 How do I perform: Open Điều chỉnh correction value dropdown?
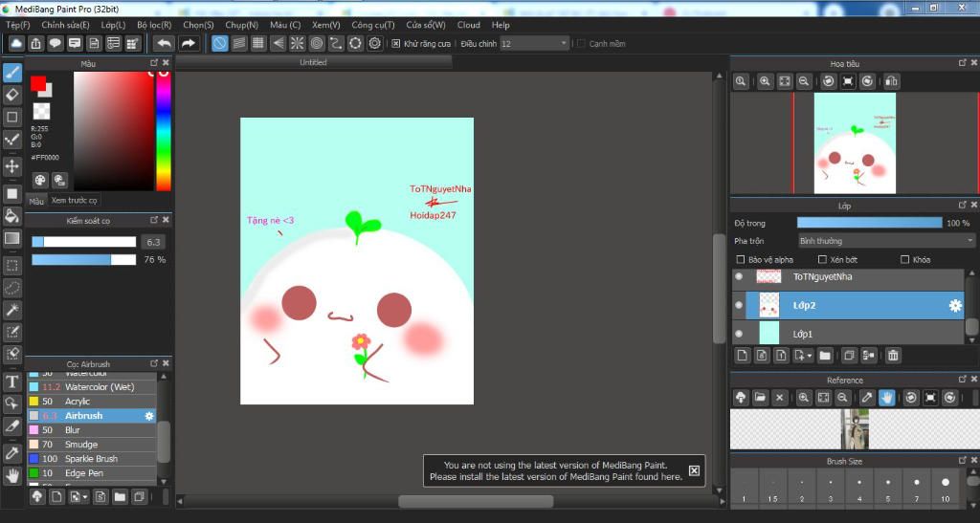coord(534,43)
